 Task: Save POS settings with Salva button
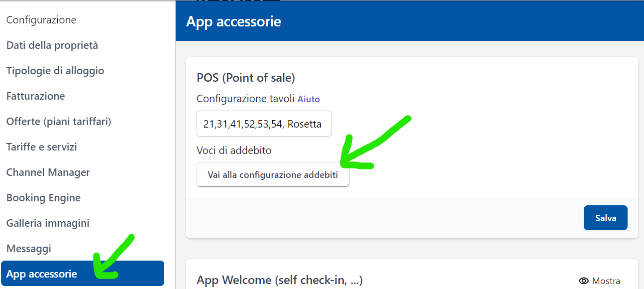click(x=605, y=218)
